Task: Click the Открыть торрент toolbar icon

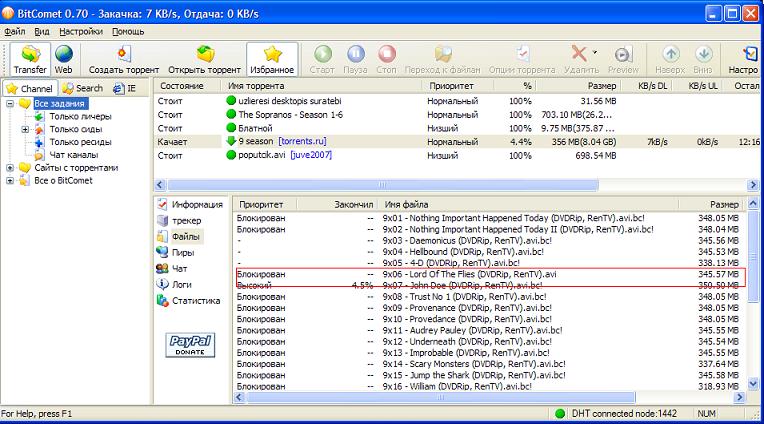Action: click(x=204, y=58)
